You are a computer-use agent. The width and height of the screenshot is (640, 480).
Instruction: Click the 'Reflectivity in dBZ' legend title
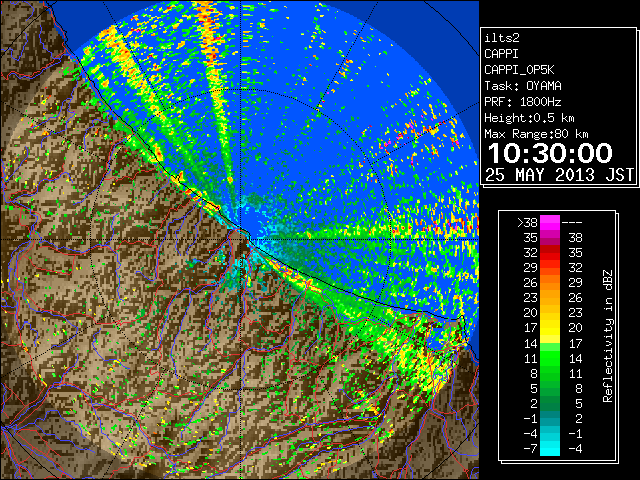click(607, 336)
